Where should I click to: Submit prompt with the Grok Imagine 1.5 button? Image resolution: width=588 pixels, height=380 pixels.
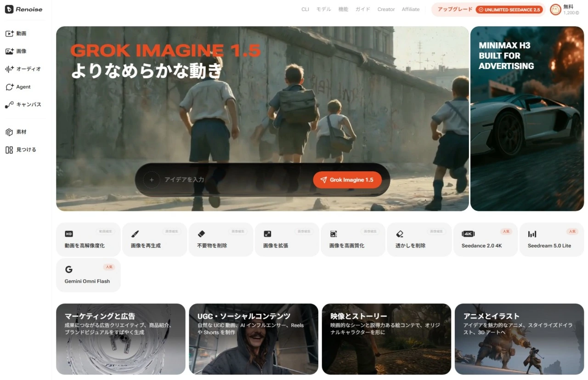click(x=347, y=180)
